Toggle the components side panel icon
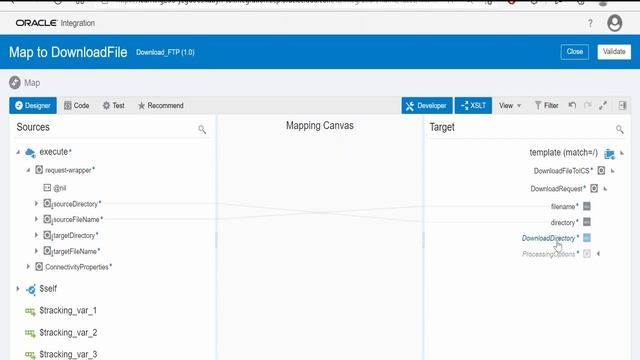The height and width of the screenshot is (360, 640). [x=622, y=105]
